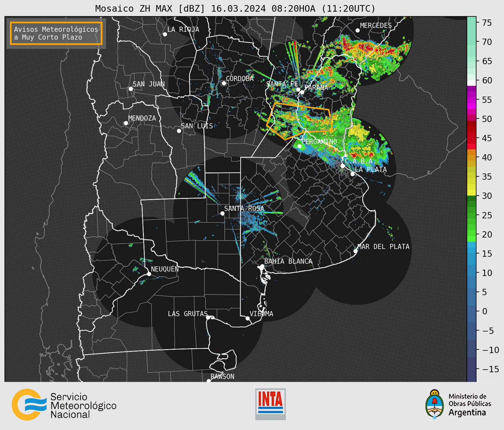Click the San Luis city marker dot
Image resolution: width=504 pixels, height=430 pixels.
[179, 131]
